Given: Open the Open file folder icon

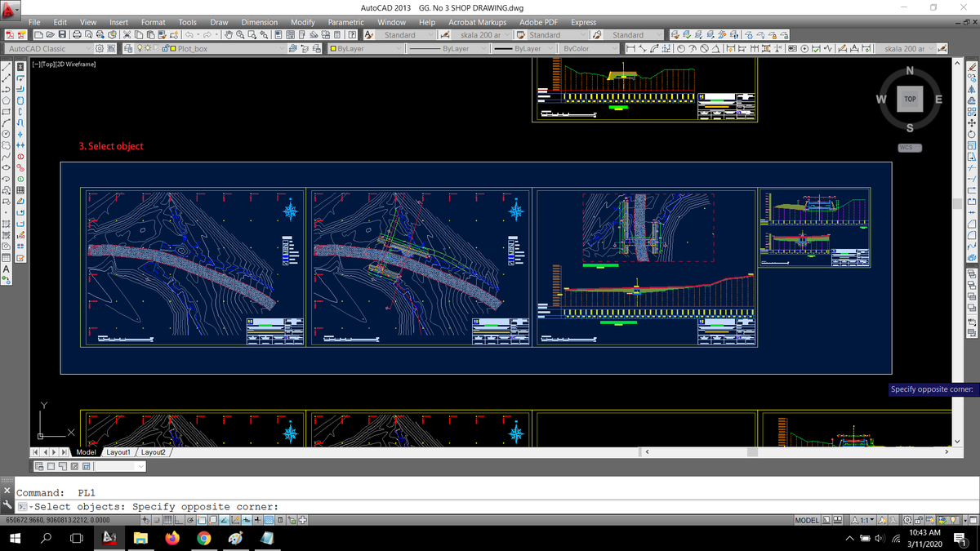Looking at the screenshot, I should [49, 35].
